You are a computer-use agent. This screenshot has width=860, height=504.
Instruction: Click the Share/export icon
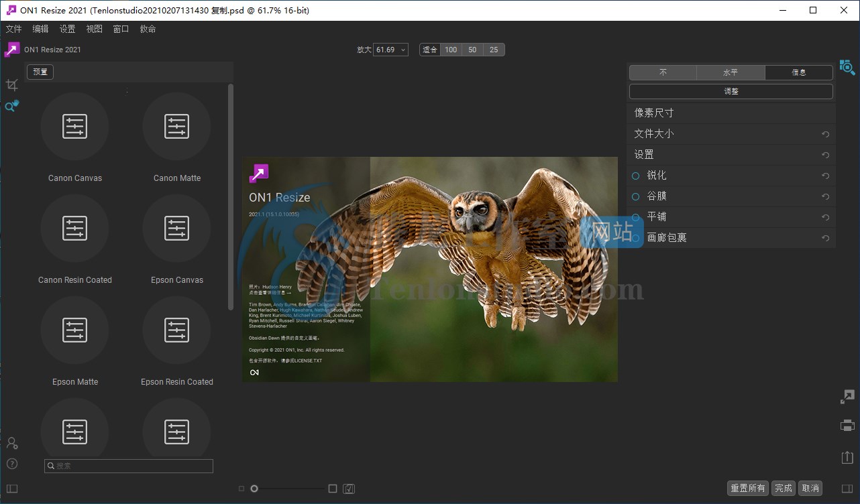tap(847, 457)
